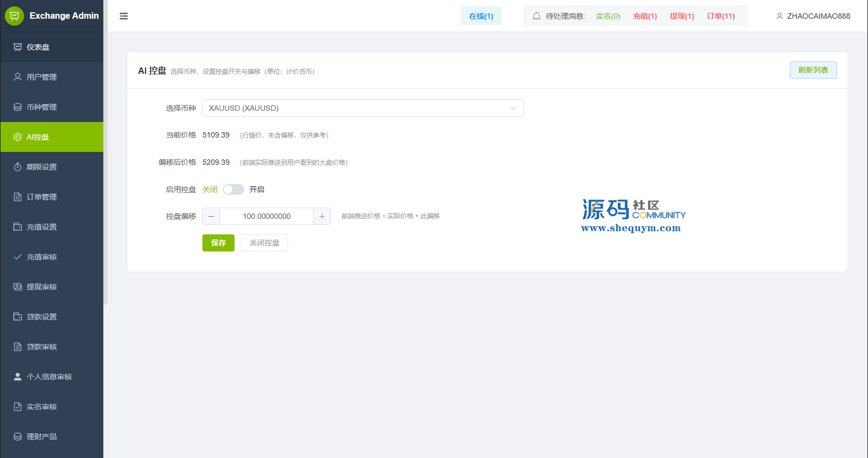Click the 订单(11) pending orders link
The image size is (868, 458).
point(721,16)
